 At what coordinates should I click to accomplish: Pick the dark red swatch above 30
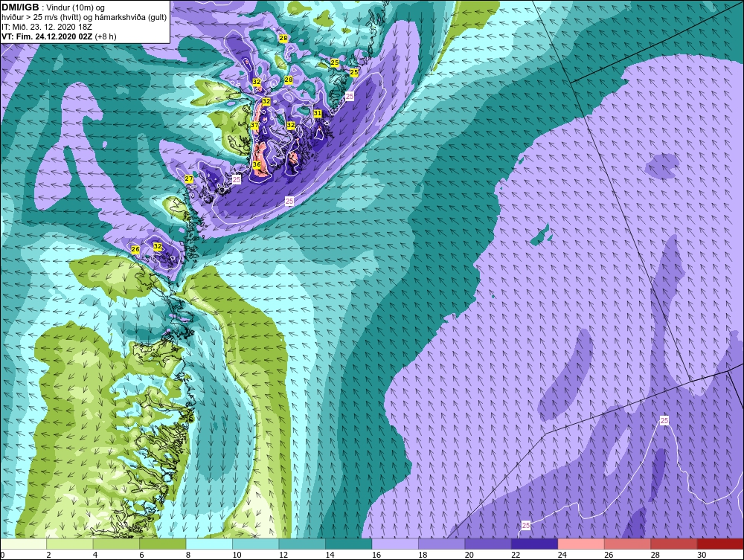pos(721,544)
